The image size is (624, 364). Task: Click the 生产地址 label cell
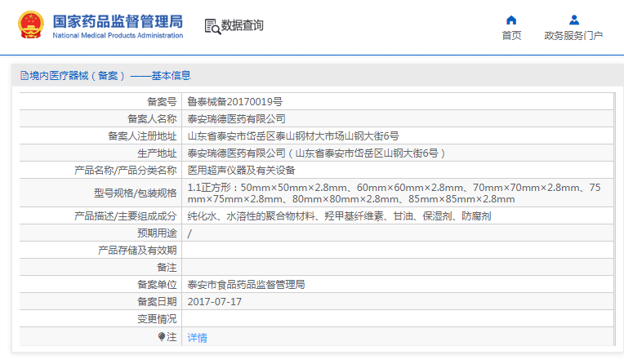click(100, 153)
